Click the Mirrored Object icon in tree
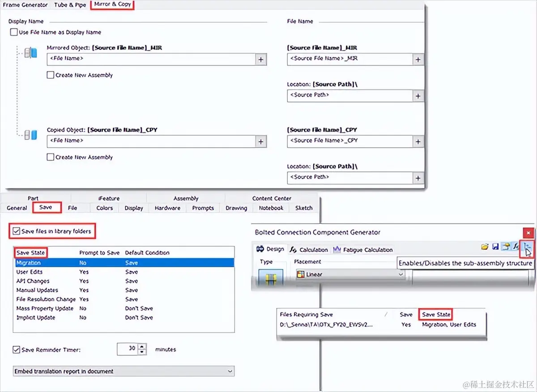 click(x=30, y=53)
